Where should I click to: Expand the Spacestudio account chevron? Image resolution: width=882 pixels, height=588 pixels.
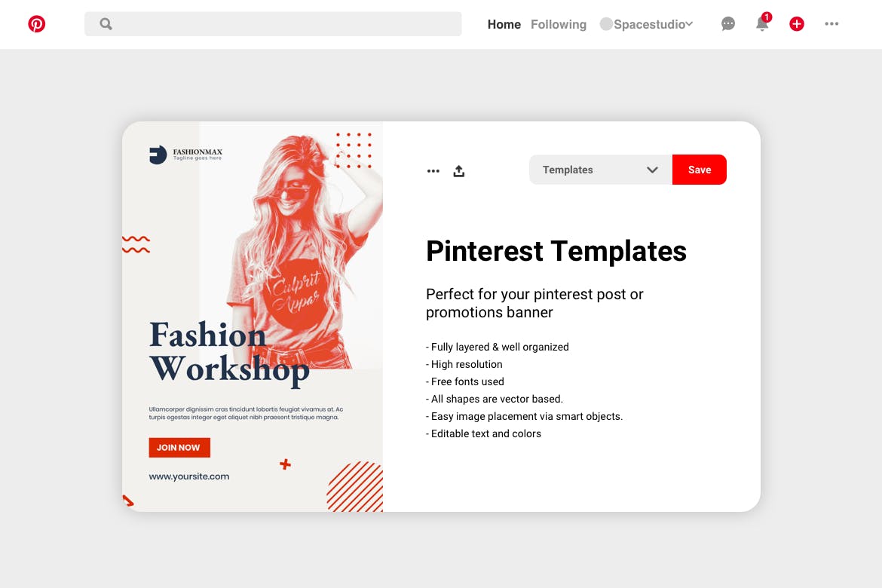click(689, 24)
